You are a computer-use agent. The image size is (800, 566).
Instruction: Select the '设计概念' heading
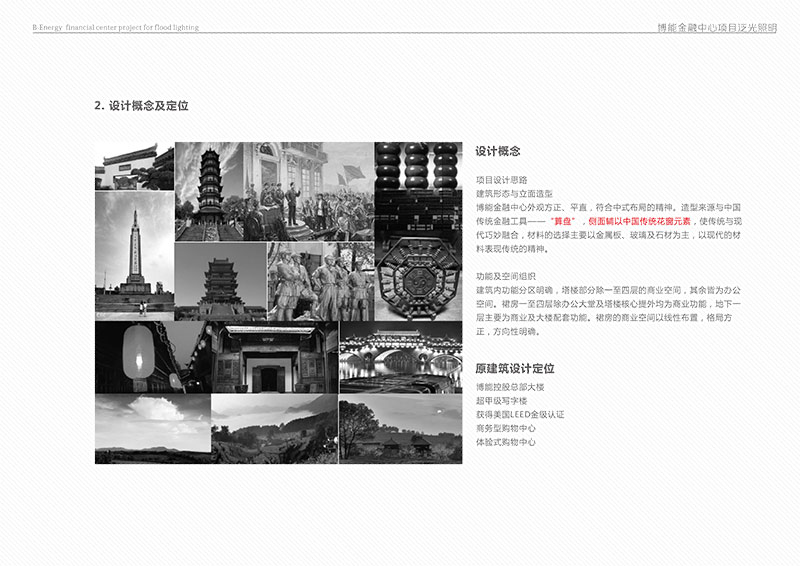pos(497,151)
